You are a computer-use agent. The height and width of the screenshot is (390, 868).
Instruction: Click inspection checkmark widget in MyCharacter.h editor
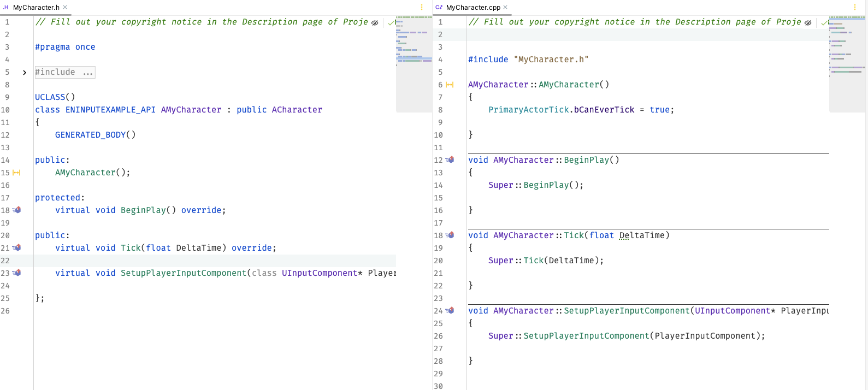tap(391, 23)
